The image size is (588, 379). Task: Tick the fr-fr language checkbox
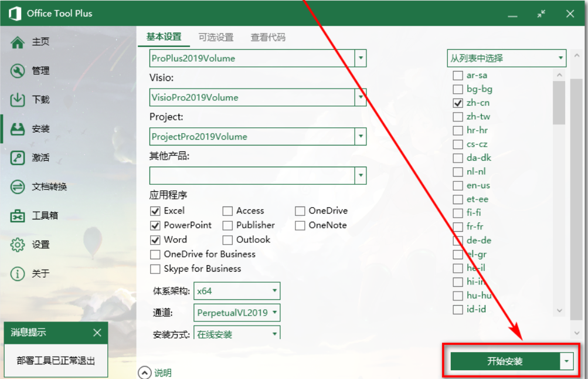coord(457,227)
